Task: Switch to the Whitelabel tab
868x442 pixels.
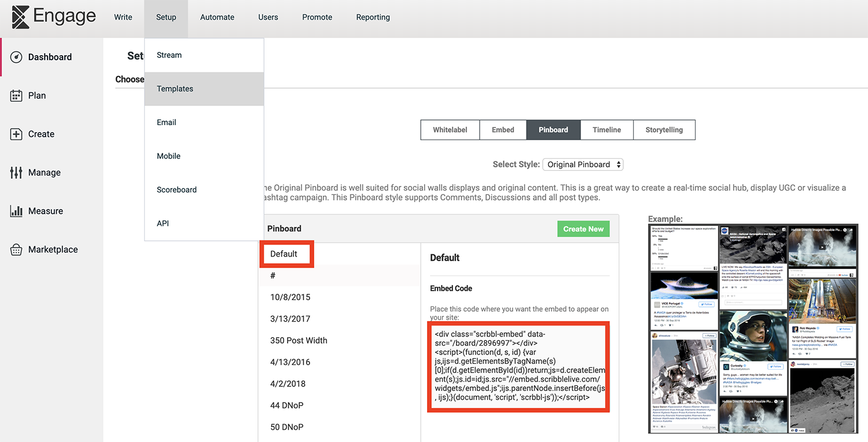Action: point(450,130)
